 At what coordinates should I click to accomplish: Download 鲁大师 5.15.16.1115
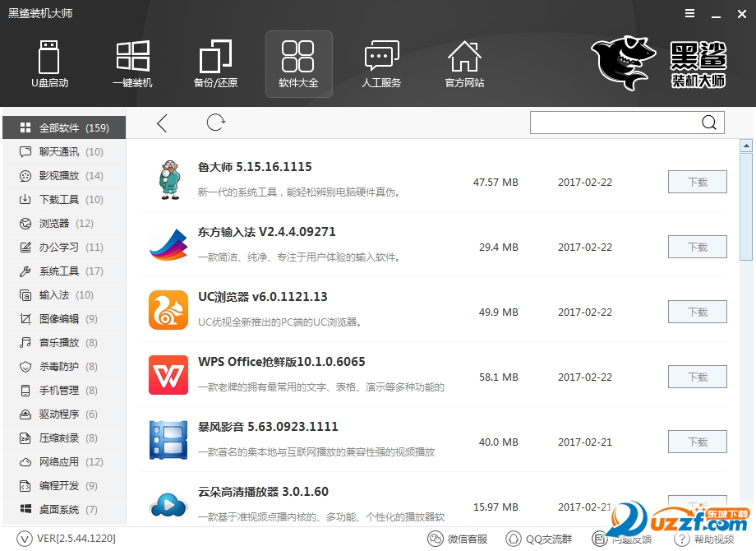pos(697,182)
